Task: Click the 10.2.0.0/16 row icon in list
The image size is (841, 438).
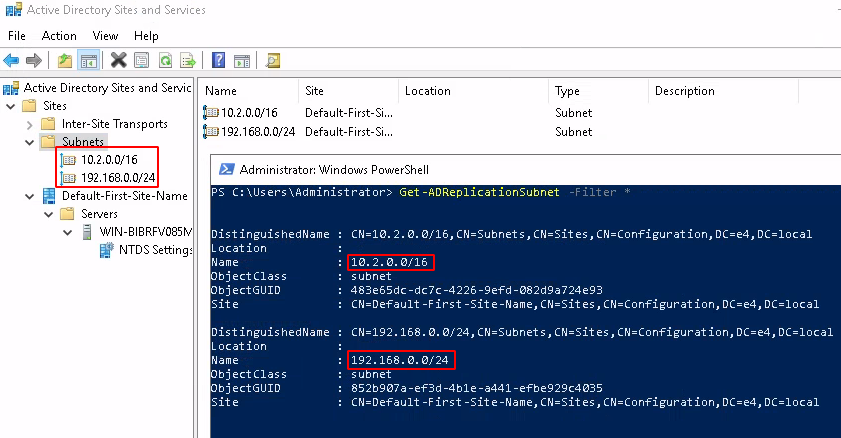Action: pos(211,113)
